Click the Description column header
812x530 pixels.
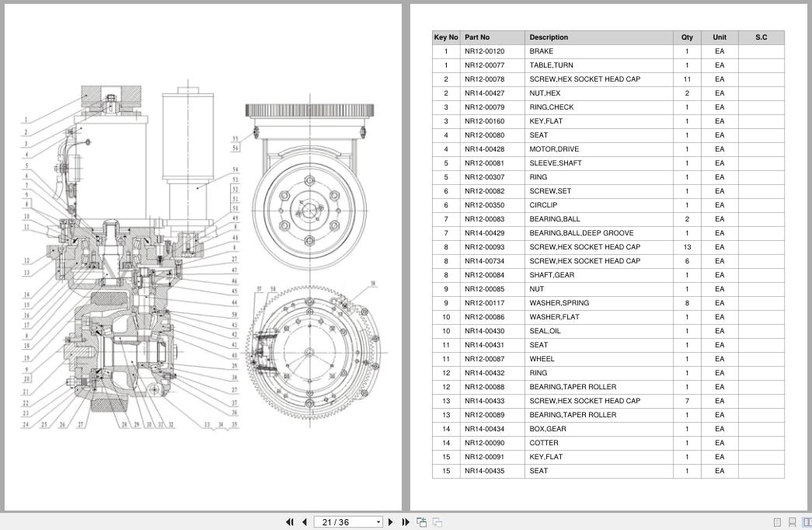598,37
